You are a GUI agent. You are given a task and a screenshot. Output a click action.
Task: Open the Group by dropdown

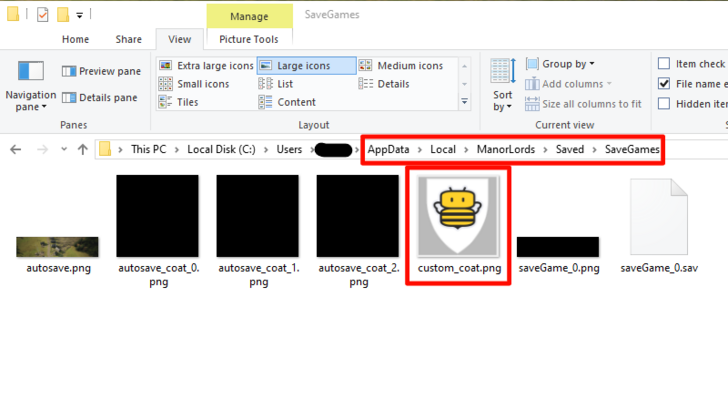tap(560, 64)
